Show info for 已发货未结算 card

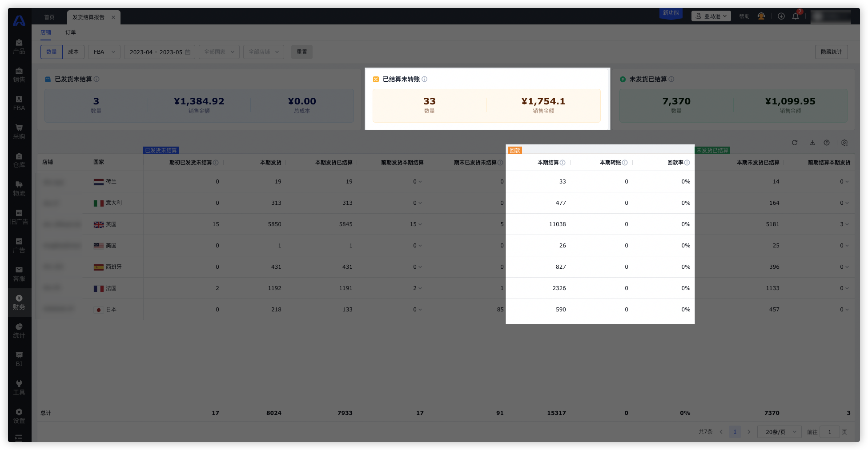[96, 79]
